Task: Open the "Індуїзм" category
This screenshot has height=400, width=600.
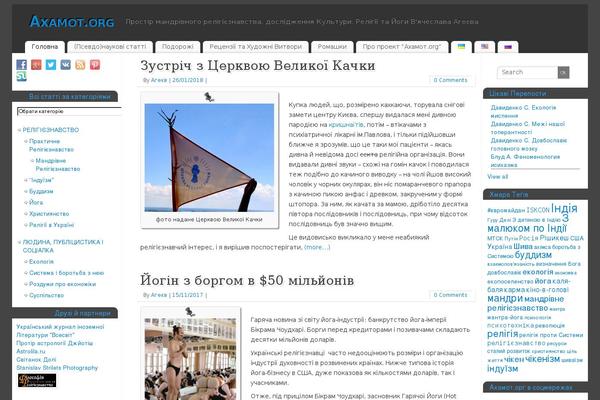Action: [x=41, y=180]
